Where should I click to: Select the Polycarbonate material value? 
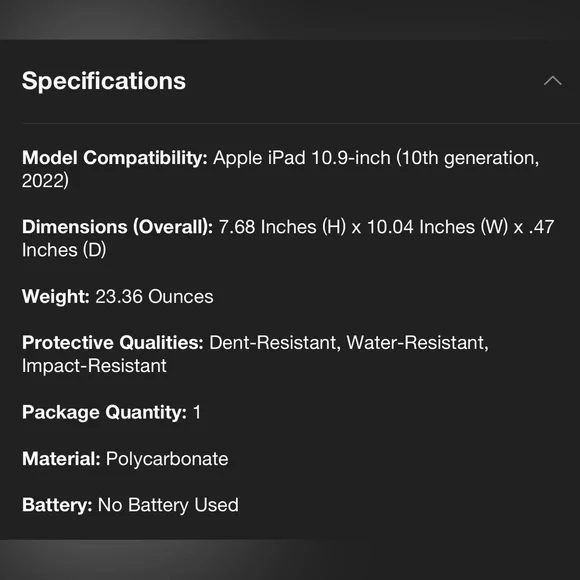click(167, 459)
